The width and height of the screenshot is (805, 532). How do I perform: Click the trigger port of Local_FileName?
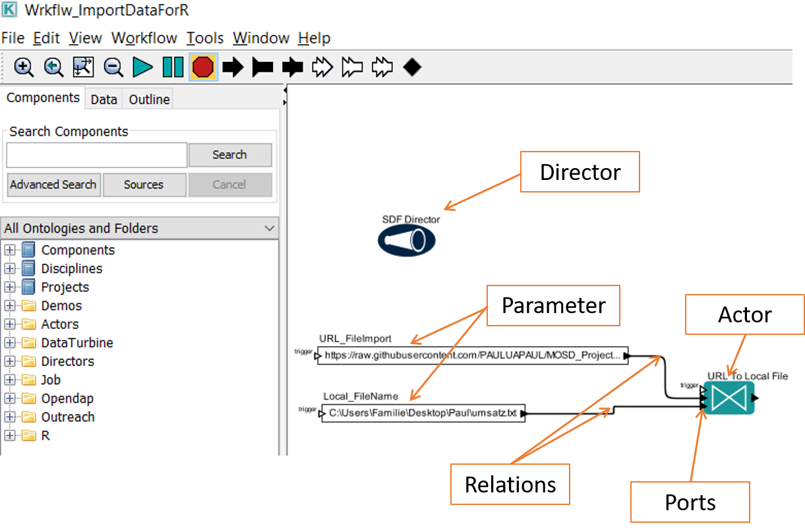(322, 413)
